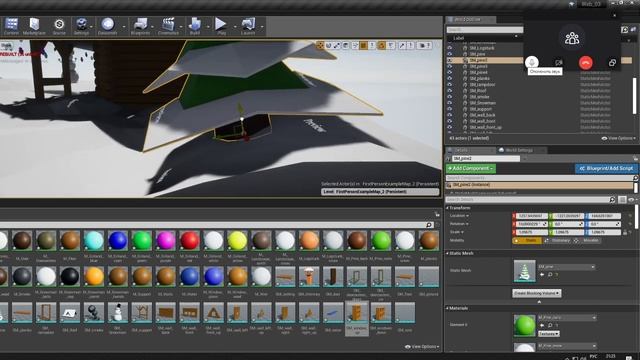Viewport: 640px width, 360px height.
Task: Toggle visibility of SM_Roof
Action: tap(449, 91)
